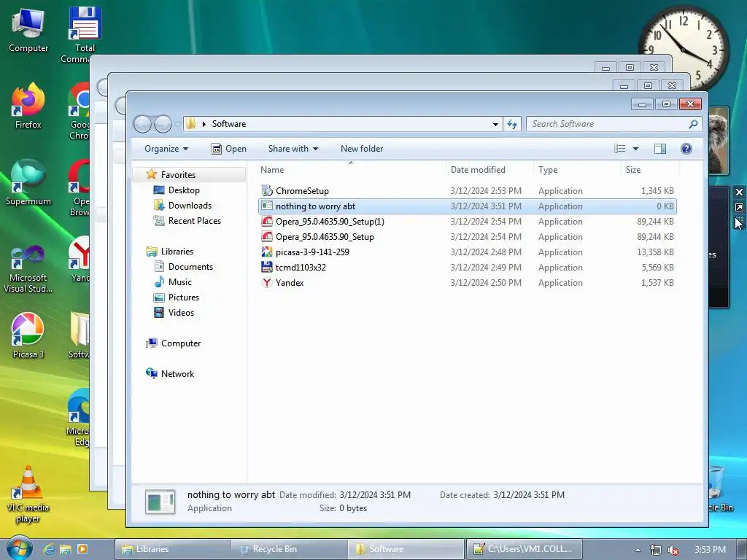Click the Yandex installer file icon

point(267,282)
